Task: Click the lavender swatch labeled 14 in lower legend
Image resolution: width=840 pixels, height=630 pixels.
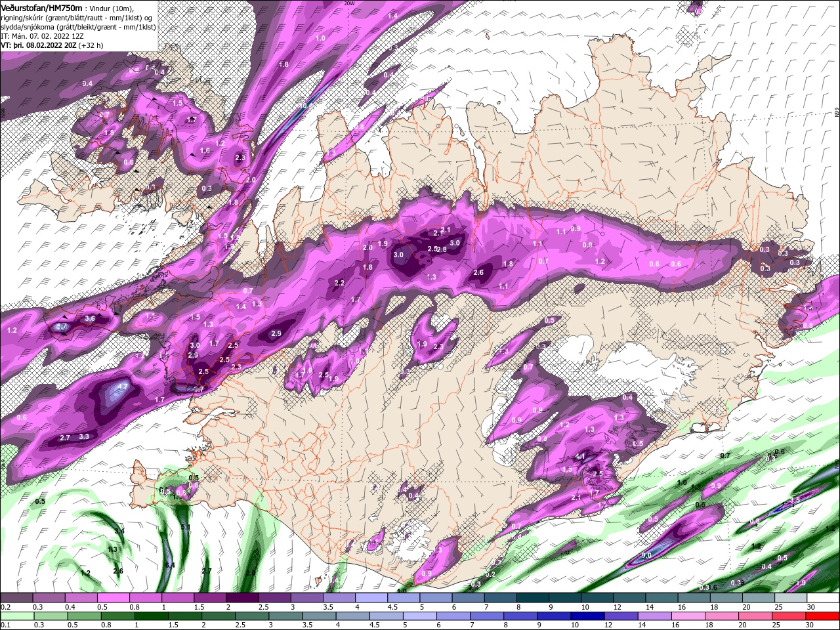Action: pyautogui.click(x=654, y=616)
